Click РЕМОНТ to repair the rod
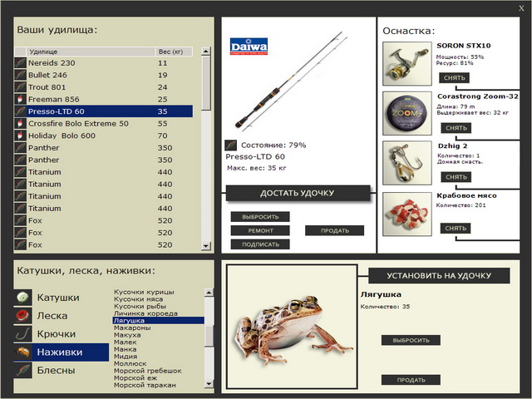Image resolution: width=532 pixels, height=399 pixels. point(260,230)
